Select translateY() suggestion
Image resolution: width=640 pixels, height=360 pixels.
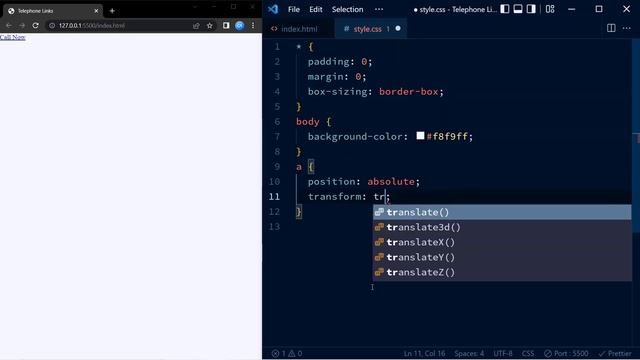502,258
